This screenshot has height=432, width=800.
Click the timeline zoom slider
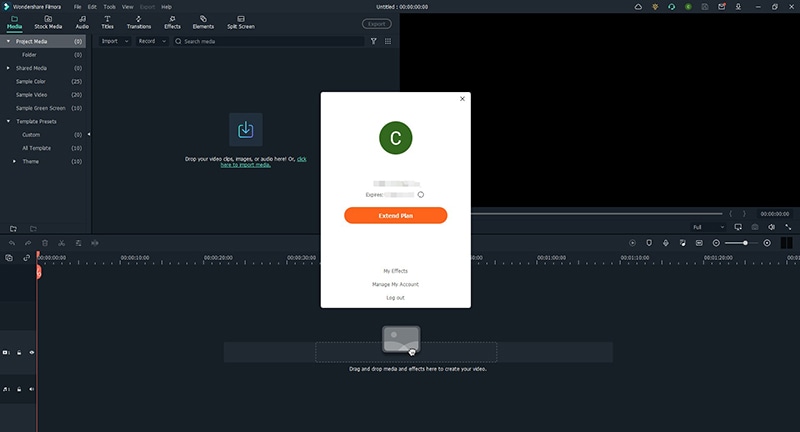(x=741, y=243)
